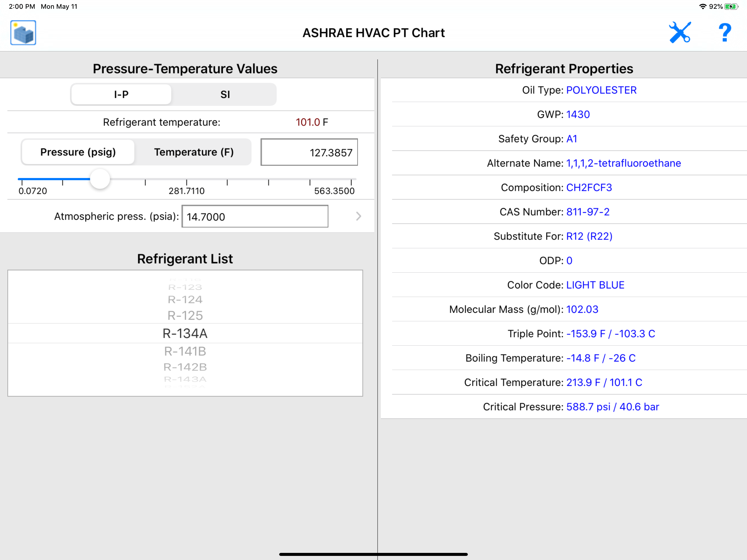
Task: Select R-123 in refrigerant list
Action: 185,287
